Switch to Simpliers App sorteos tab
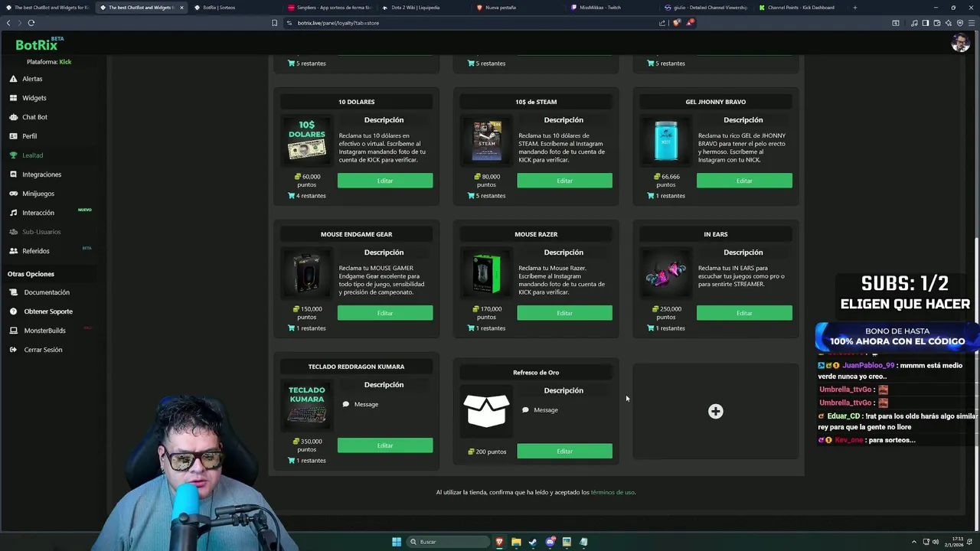Screen dimensions: 980x551 coord(329,8)
